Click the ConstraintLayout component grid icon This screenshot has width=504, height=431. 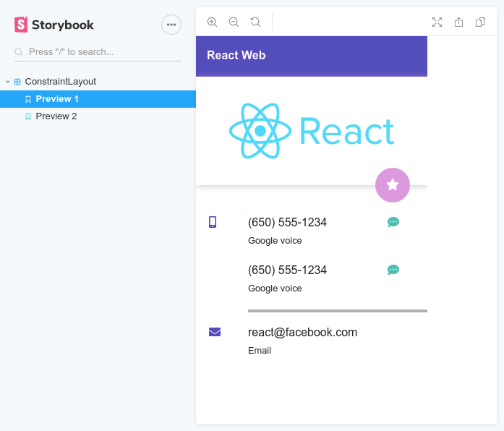coord(17,82)
